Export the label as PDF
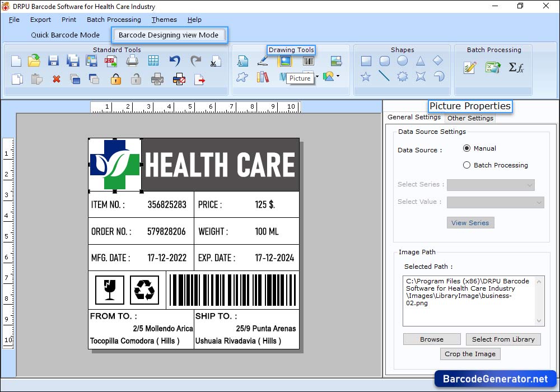This screenshot has height=392, width=560. click(110, 60)
